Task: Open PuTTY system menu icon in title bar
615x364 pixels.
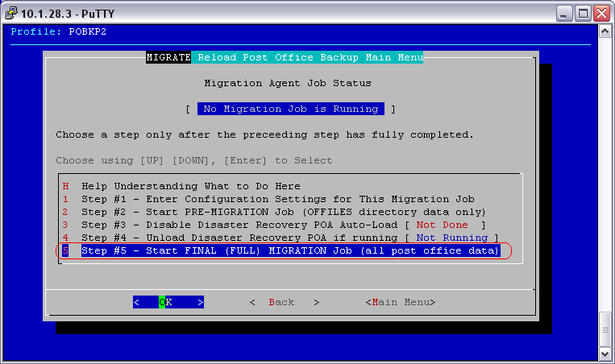Action: click(11, 14)
